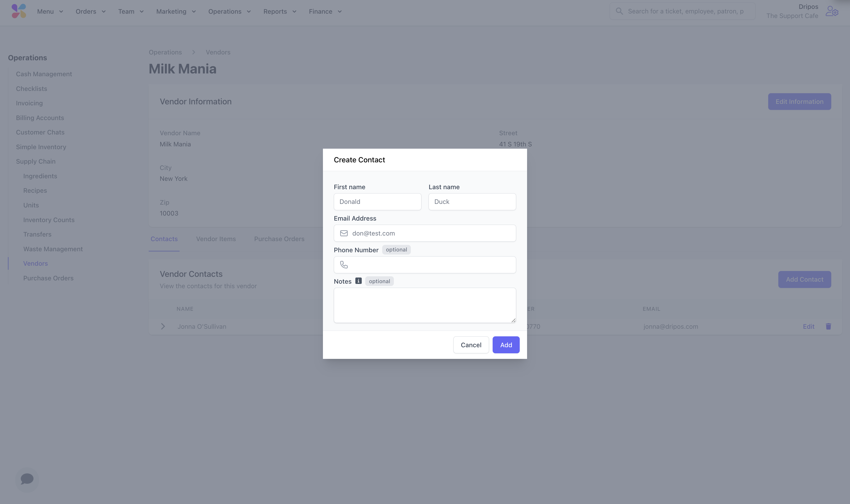Open Inventory Counts in sidebar
Image resolution: width=850 pixels, height=504 pixels.
[49, 220]
